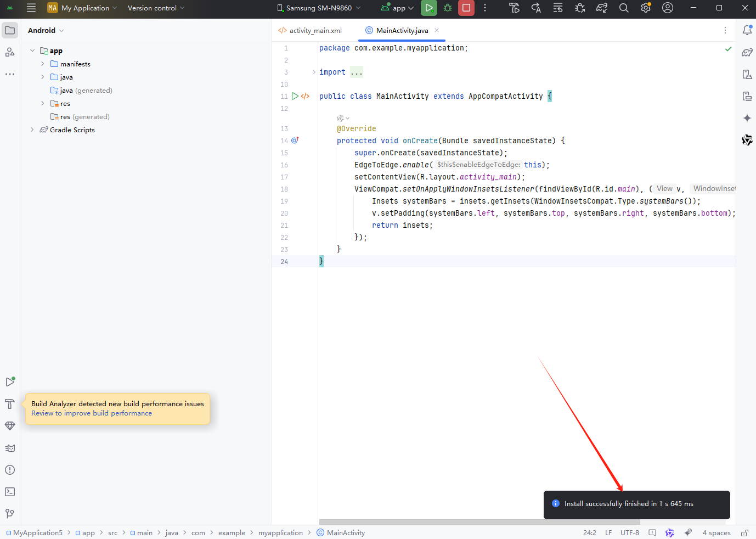Close the MainActivity.java tab
756x539 pixels.
point(436,31)
